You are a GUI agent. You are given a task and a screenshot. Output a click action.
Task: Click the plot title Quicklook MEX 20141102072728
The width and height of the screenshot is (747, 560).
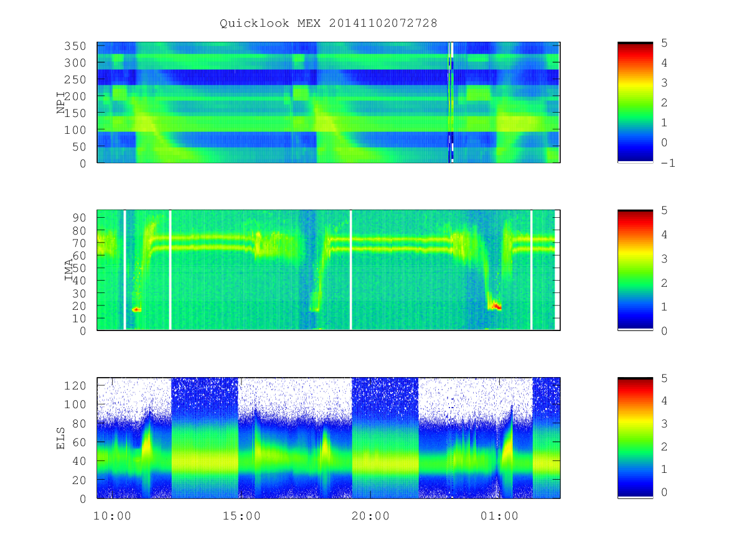329,23
